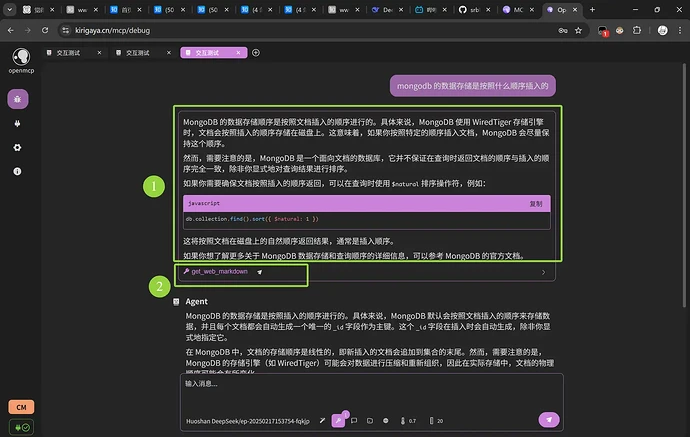Bookmark this page with the star icon
This screenshot has height=437, width=690.
[578, 31]
